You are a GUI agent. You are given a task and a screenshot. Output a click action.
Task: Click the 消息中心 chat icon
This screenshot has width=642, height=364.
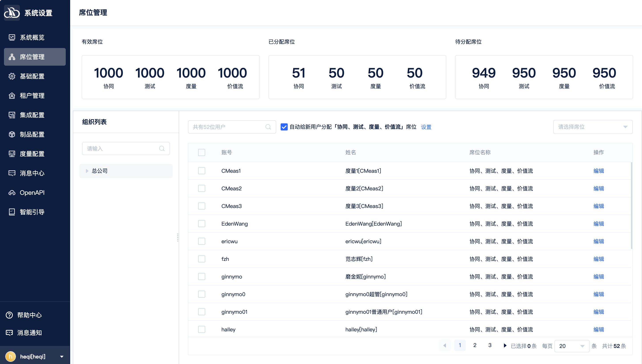tap(12, 173)
